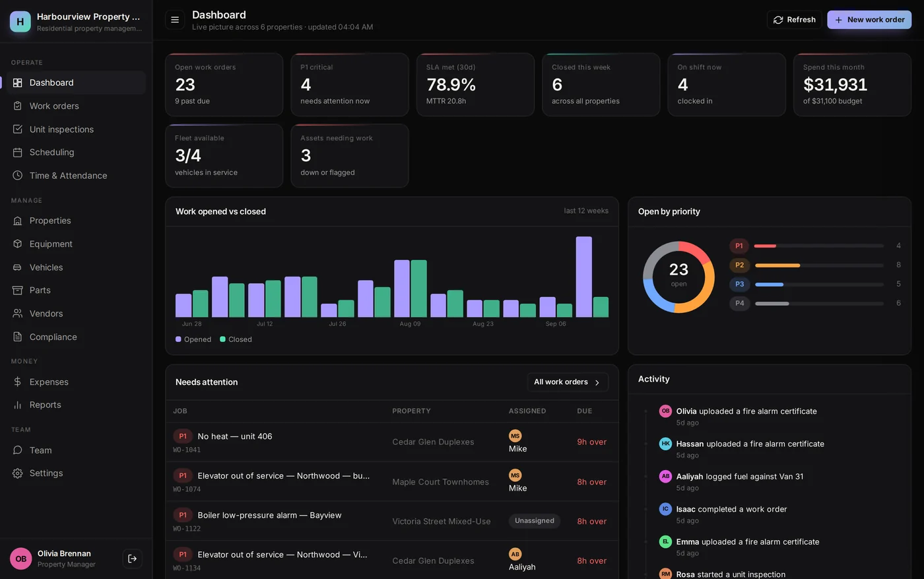Click the P2 priority badge in chart legend
The height and width of the screenshot is (579, 924).
pos(739,265)
